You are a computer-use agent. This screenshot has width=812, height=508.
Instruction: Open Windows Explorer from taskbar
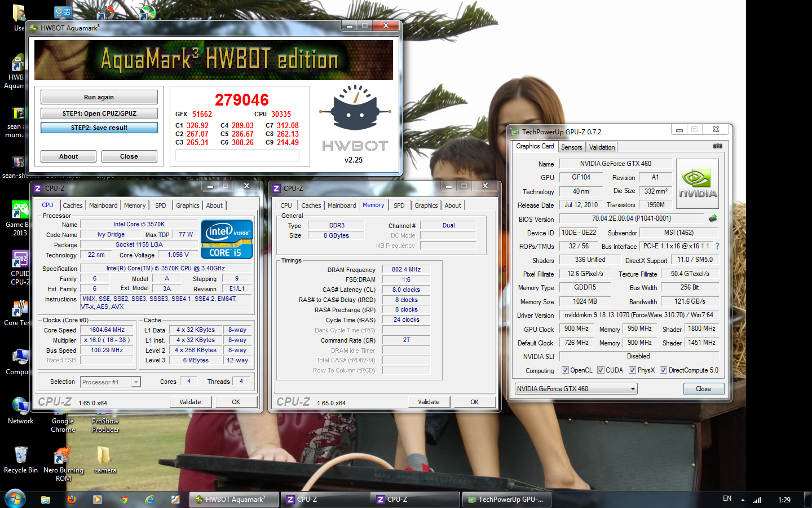[x=46, y=500]
